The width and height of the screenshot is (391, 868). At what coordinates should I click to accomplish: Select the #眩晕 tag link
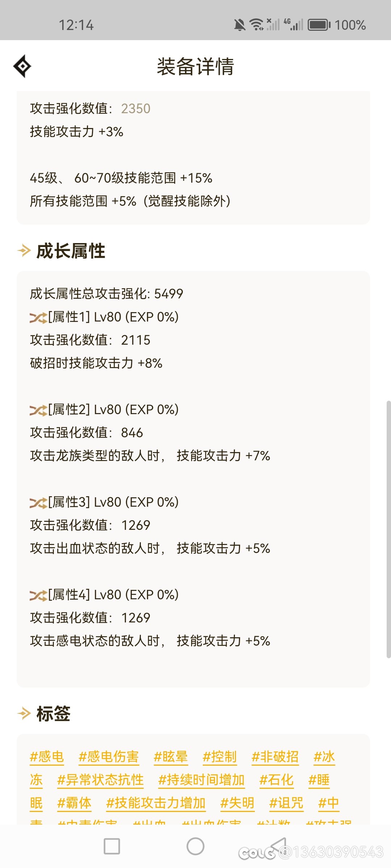click(171, 757)
